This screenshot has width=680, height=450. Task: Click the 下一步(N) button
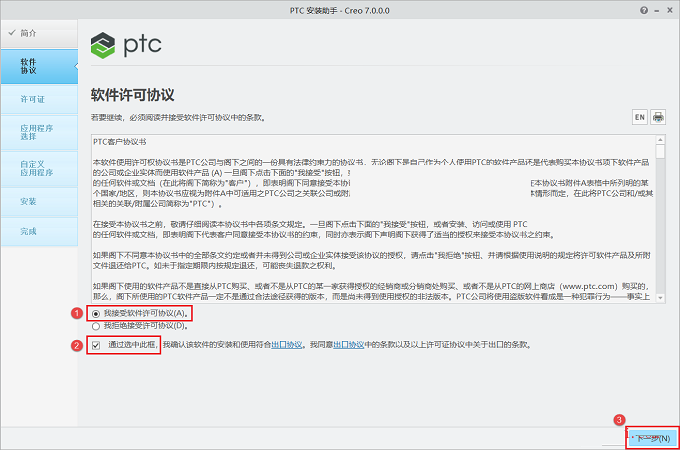pyautogui.click(x=652, y=438)
